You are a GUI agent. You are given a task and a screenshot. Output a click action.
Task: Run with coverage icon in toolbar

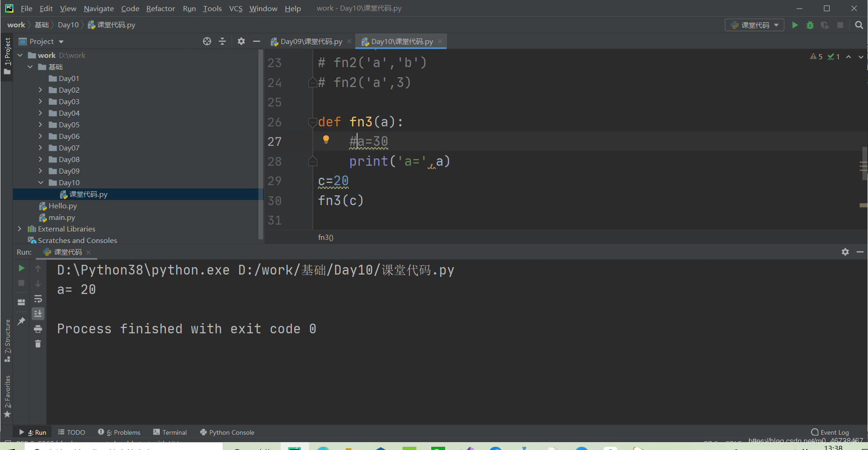coord(825,25)
